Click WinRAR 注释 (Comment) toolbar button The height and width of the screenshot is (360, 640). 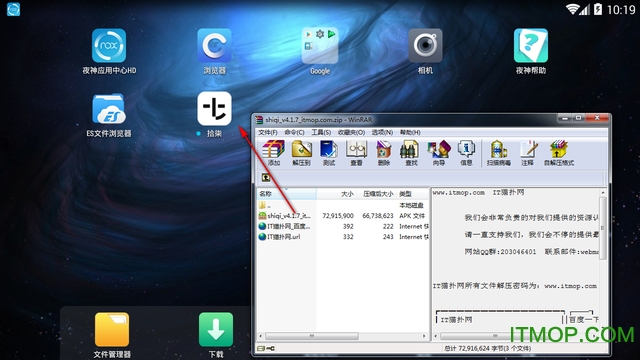click(528, 153)
